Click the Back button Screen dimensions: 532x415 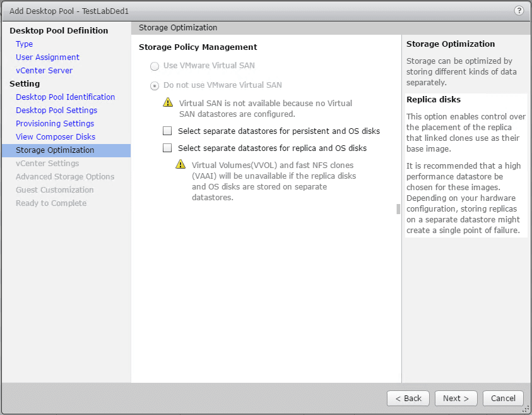(x=408, y=399)
